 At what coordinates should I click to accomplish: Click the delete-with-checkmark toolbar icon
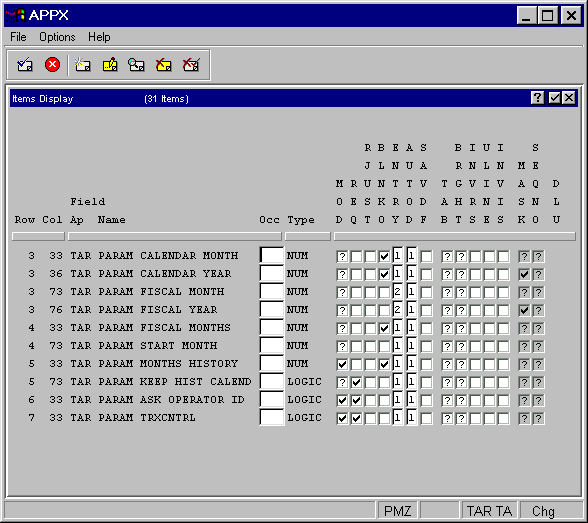coord(191,64)
